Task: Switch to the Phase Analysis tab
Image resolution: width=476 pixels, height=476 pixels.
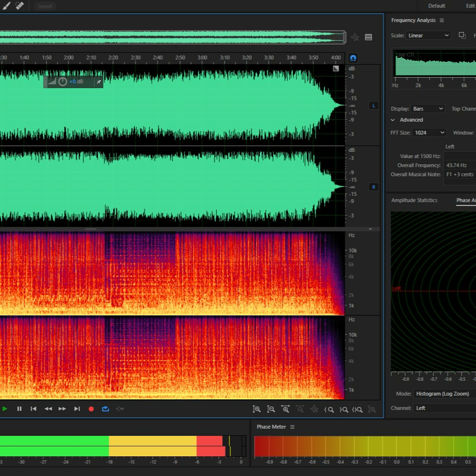Action: [466, 200]
